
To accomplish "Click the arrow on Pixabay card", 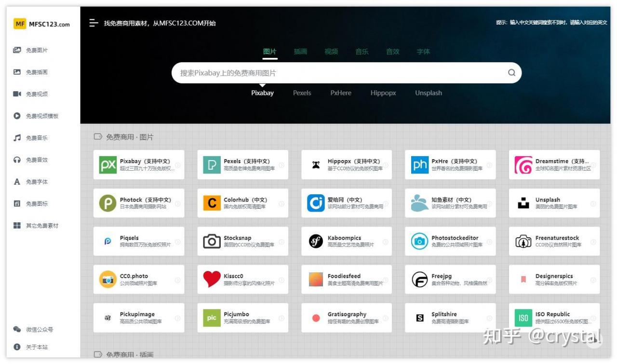I will point(177,165).
